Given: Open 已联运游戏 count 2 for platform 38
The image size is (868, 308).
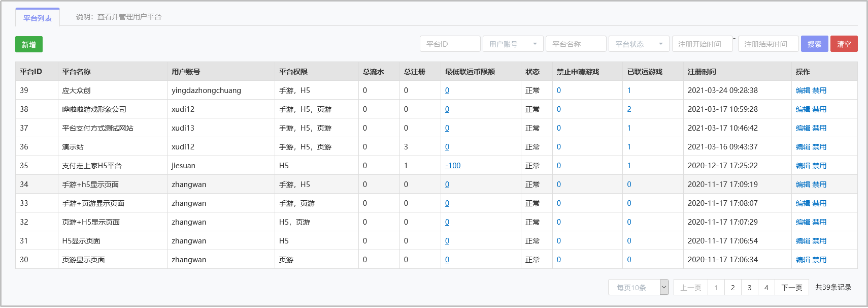Looking at the screenshot, I should (629, 109).
